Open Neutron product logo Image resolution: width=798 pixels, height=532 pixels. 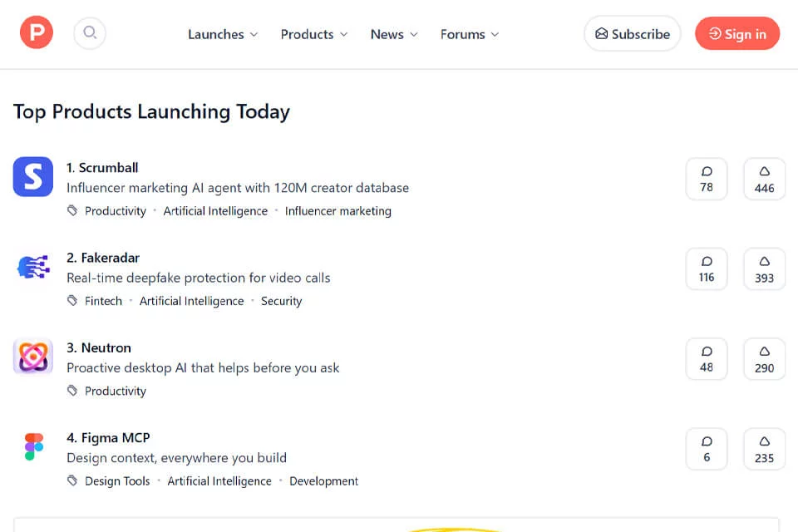pyautogui.click(x=33, y=357)
